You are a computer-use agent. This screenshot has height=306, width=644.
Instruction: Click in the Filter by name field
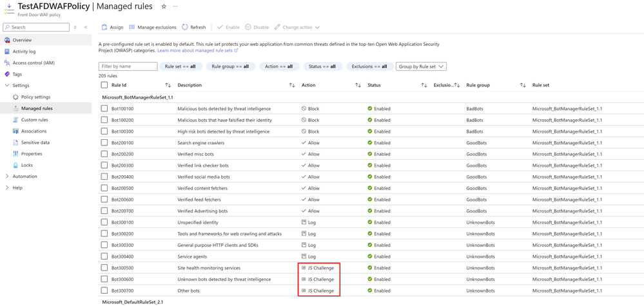pos(128,66)
